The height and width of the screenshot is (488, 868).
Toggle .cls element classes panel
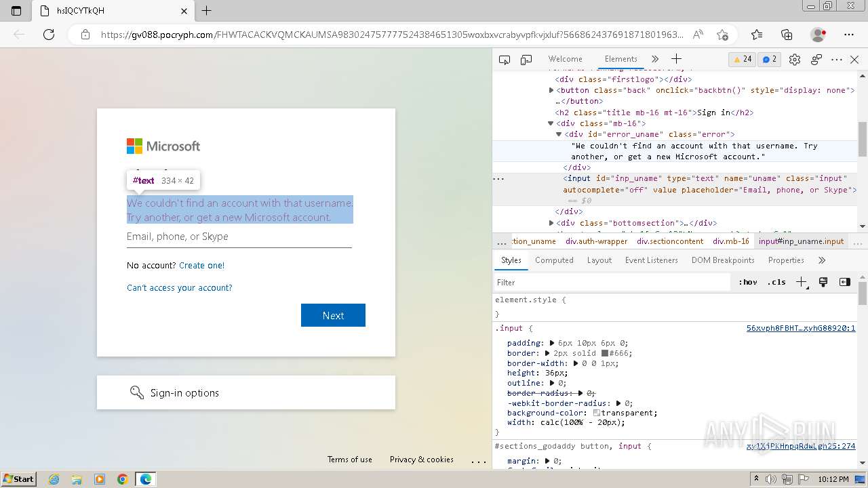776,282
